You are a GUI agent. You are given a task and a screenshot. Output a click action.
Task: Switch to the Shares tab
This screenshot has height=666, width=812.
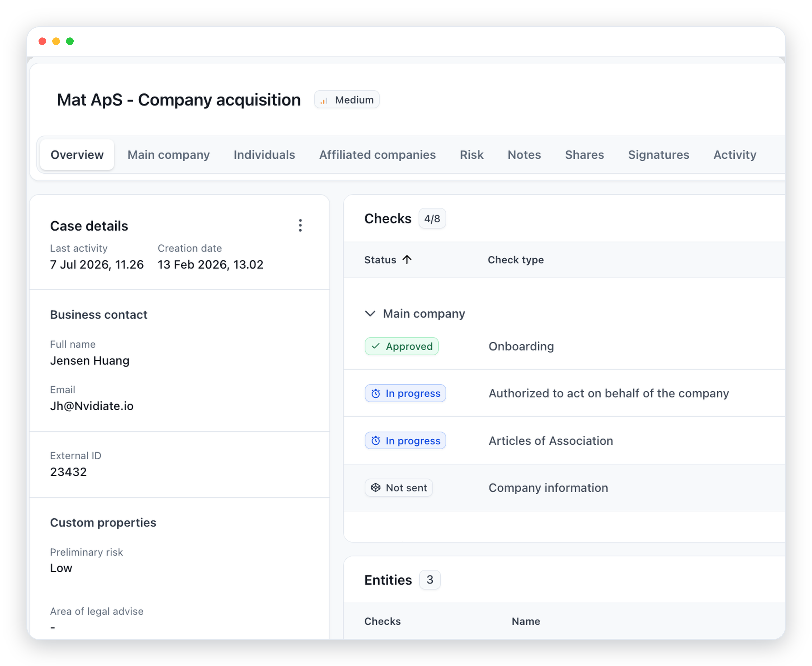click(x=584, y=155)
